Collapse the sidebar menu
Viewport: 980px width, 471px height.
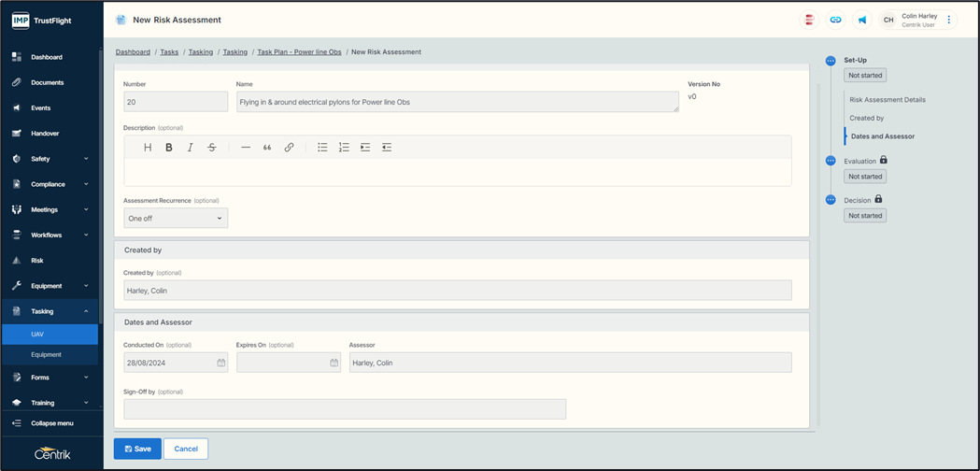coord(51,423)
